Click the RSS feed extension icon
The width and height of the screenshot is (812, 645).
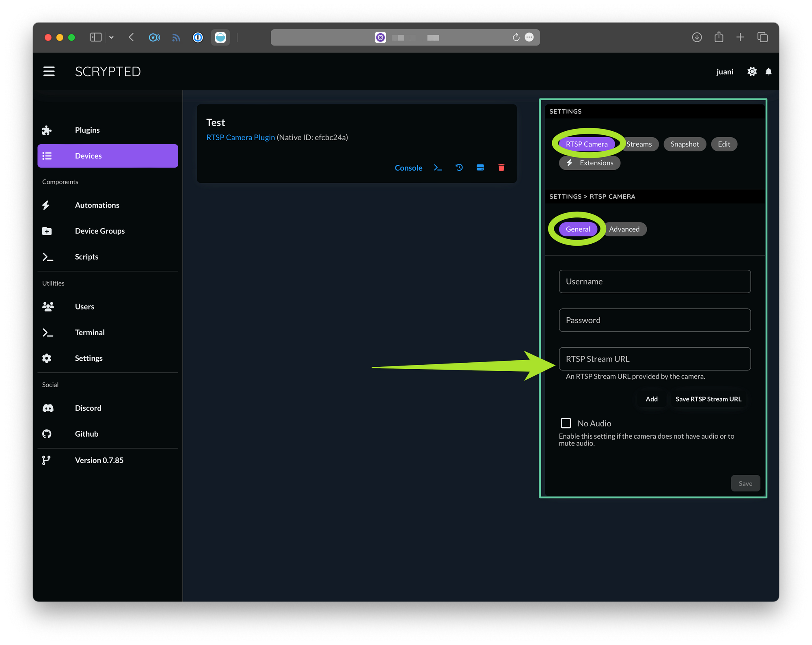coord(176,38)
